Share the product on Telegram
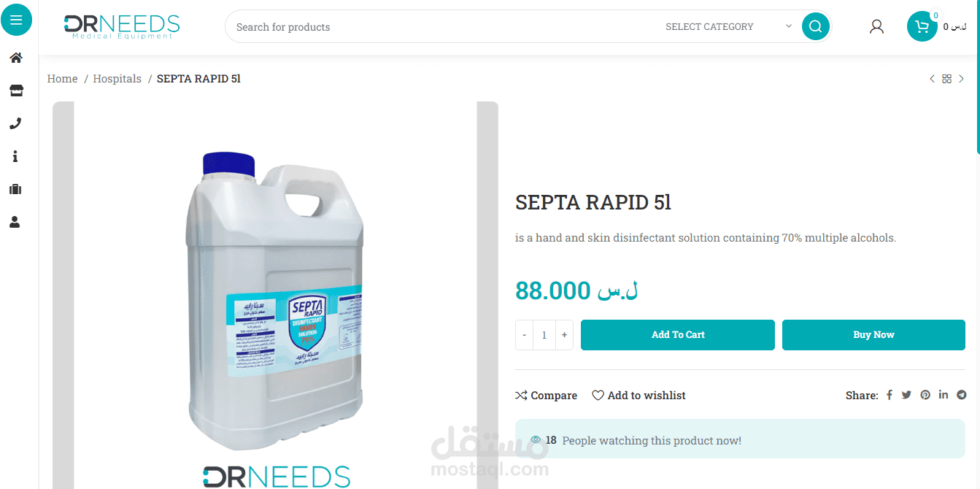The height and width of the screenshot is (489, 980). 962,395
